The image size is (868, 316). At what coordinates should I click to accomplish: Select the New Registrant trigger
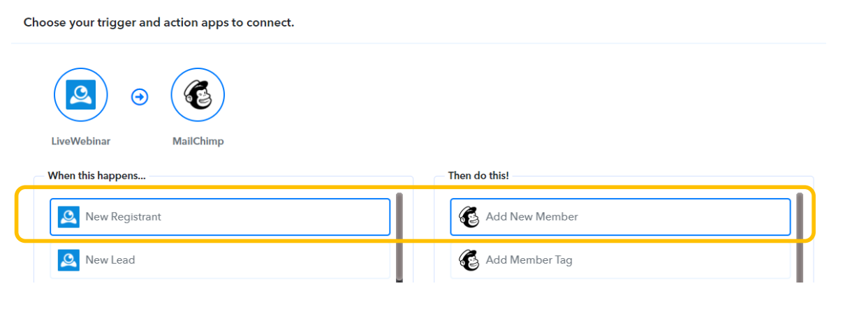click(219, 217)
